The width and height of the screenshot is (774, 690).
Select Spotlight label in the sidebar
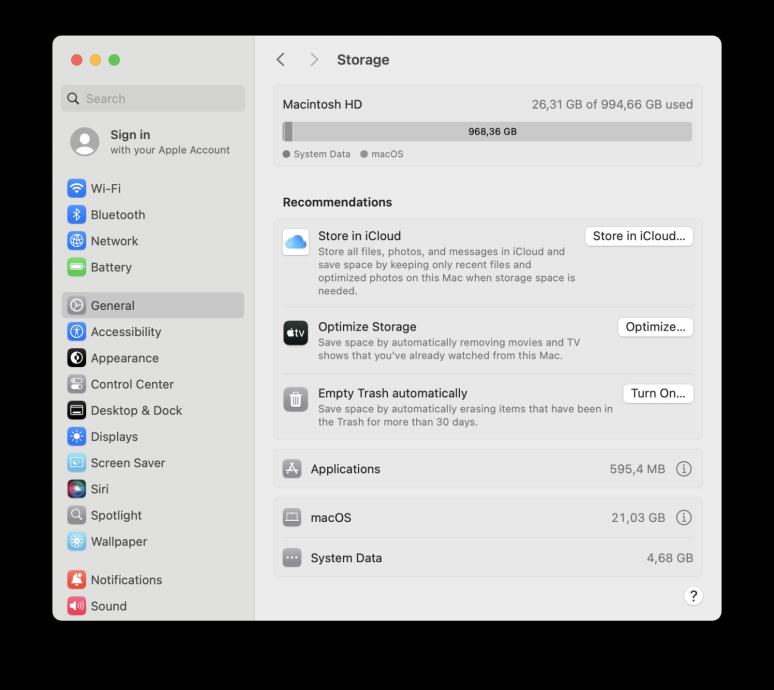pyautogui.click(x=116, y=515)
